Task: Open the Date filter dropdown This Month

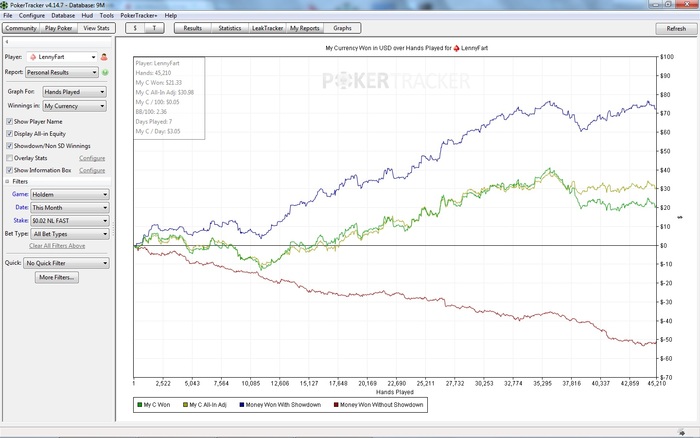Action: (x=70, y=208)
